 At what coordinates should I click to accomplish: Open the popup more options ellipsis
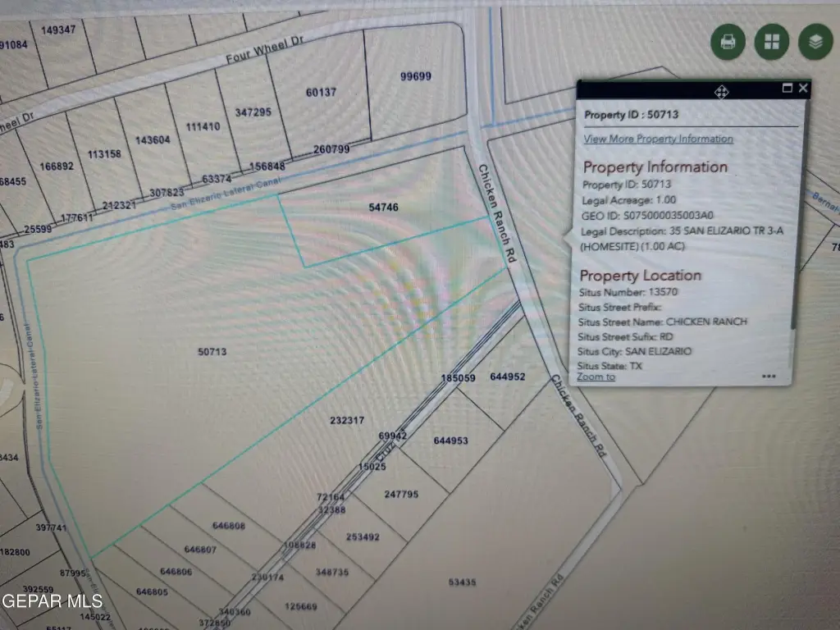point(769,376)
